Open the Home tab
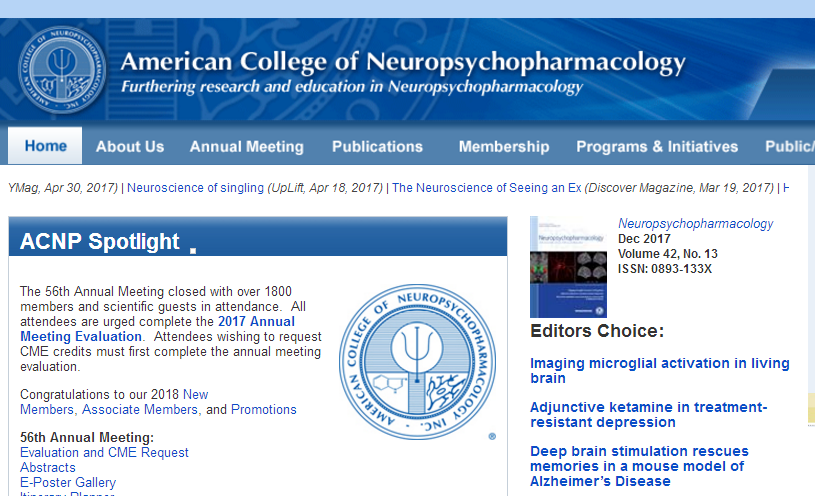815x496 pixels. click(45, 146)
